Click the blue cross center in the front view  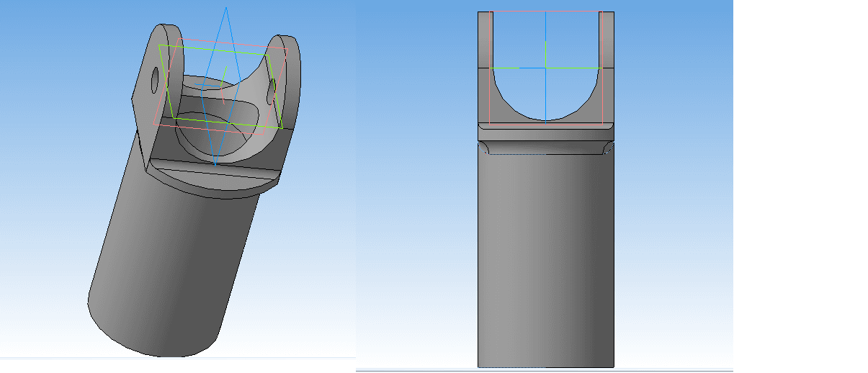pyautogui.click(x=546, y=68)
